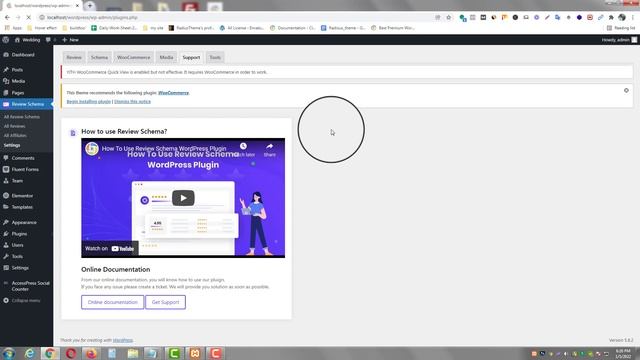
Task: Click the + New admin bar item
Action: (x=70, y=40)
